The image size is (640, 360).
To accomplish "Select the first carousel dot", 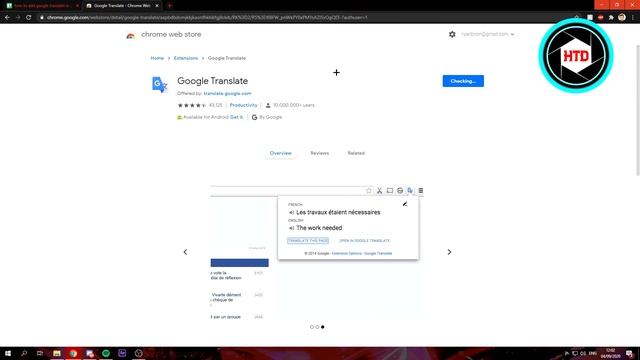I will (312, 327).
